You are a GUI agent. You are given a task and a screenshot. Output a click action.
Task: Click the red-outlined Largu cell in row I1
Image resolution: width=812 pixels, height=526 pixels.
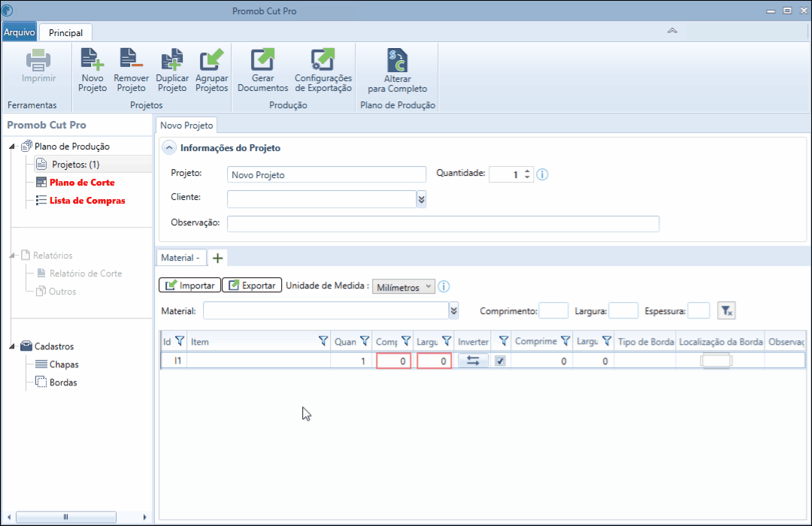click(x=434, y=361)
